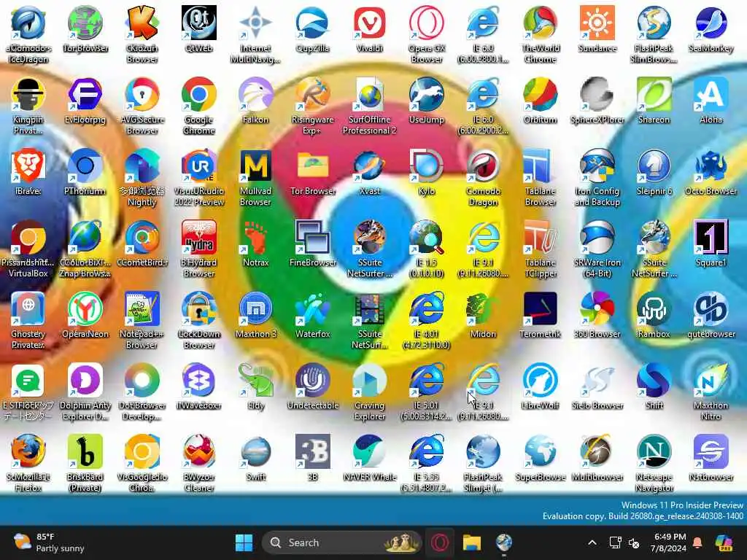Open the Windows Start menu
747x560 pixels.
[244, 542]
